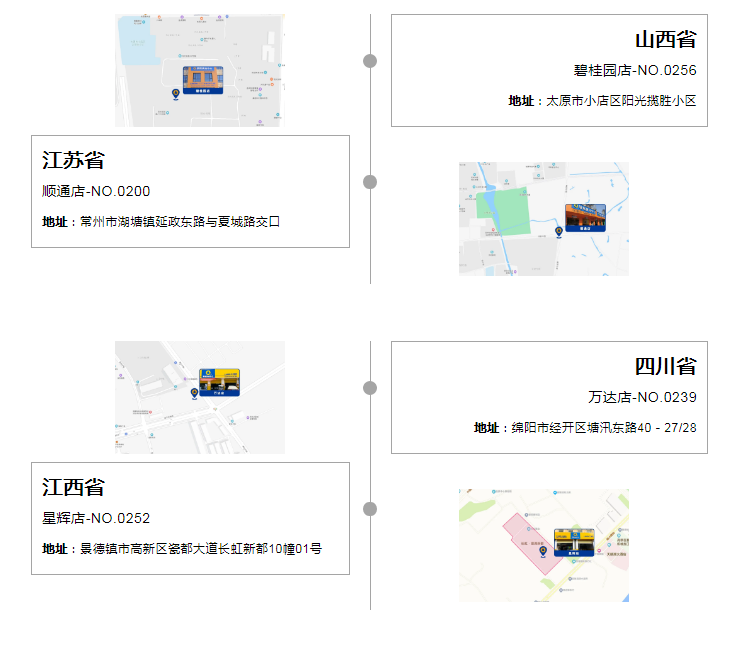Screen dimensions: 732x654
Task: Open the 星辉店-NO.0252 store entry
Action: (96, 518)
